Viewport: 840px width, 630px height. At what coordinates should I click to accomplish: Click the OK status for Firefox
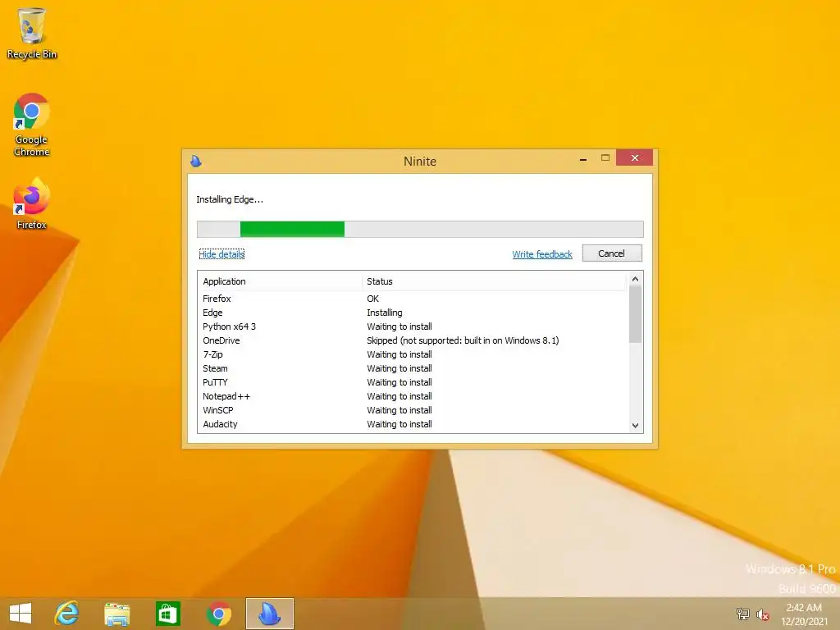pos(373,299)
